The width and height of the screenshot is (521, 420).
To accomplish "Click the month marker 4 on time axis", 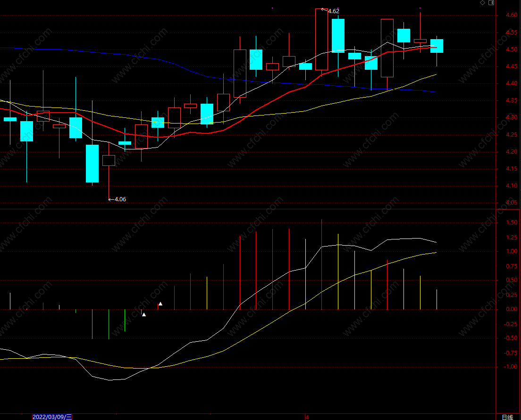I will pos(307,417).
